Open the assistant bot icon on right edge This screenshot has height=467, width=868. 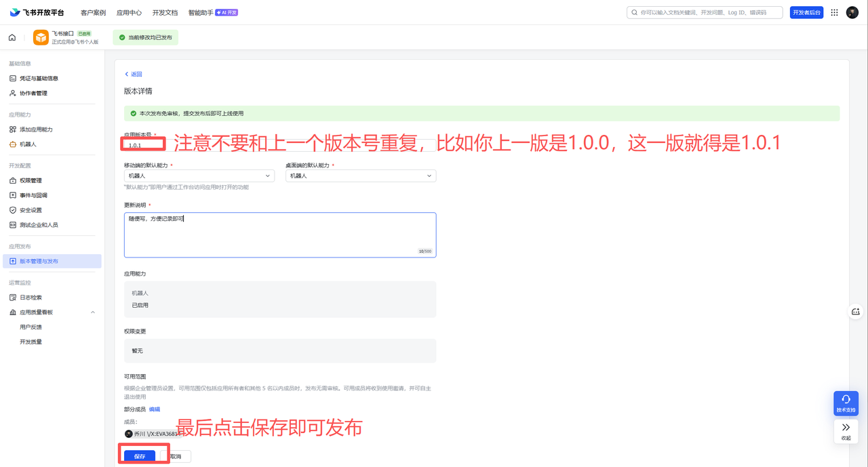856,312
